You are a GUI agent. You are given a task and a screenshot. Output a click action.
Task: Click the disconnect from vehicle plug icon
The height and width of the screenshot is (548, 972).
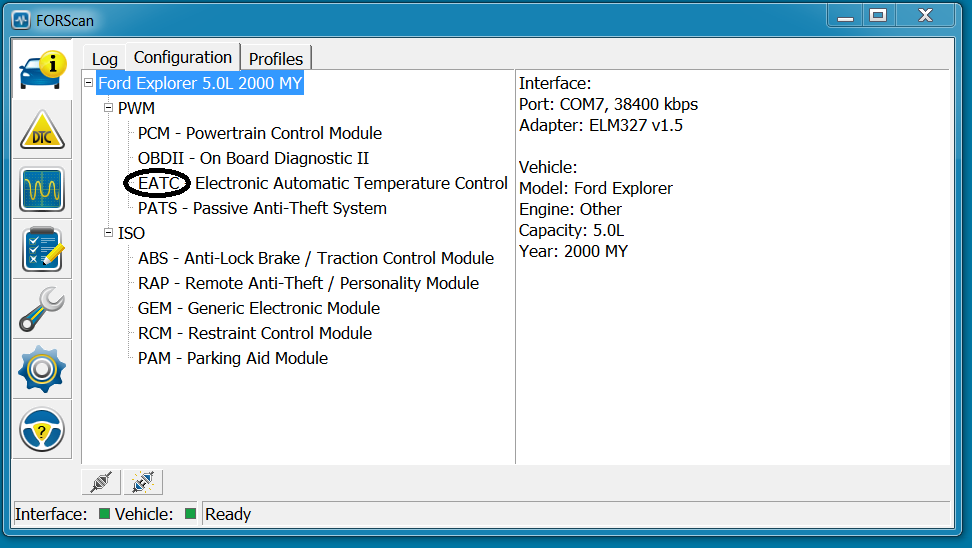(143, 483)
